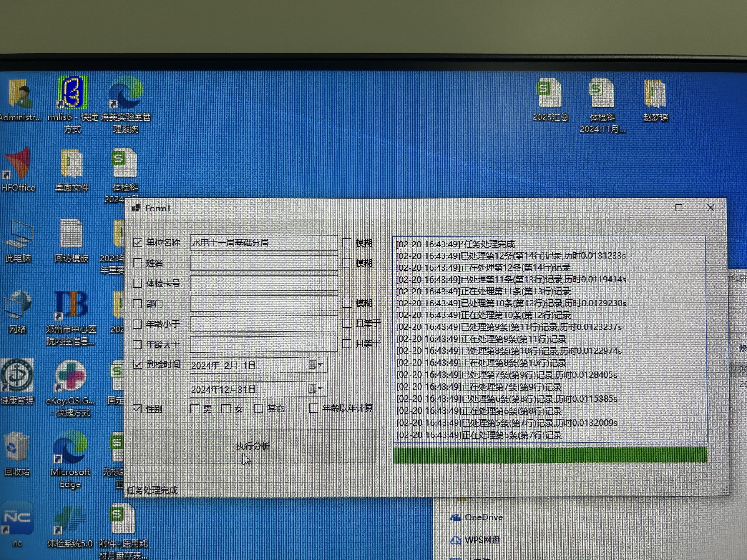The height and width of the screenshot is (560, 747).
Task: Click the 执行分析 button
Action: [x=254, y=446]
